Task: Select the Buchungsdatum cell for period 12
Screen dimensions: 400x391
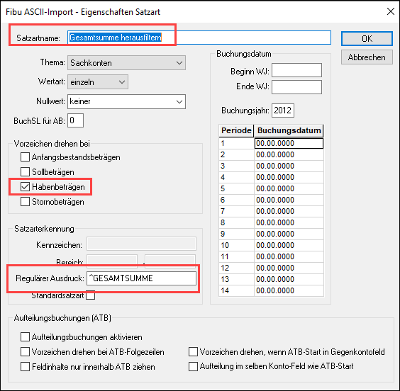Action: (289, 268)
